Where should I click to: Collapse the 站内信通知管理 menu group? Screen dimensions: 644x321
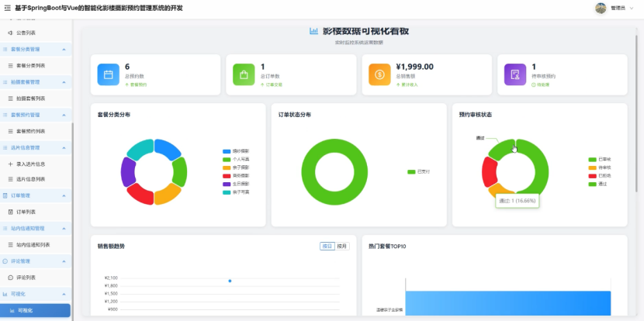64,228
